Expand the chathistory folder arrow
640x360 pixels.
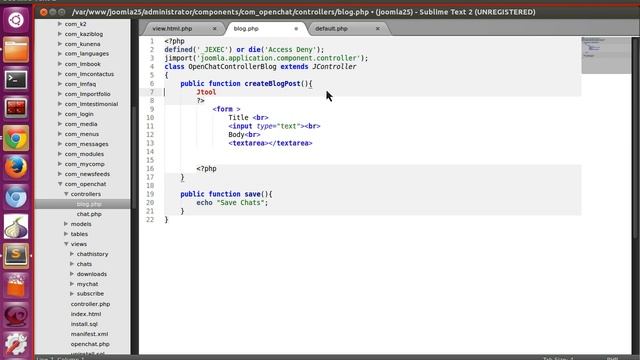coord(72,254)
